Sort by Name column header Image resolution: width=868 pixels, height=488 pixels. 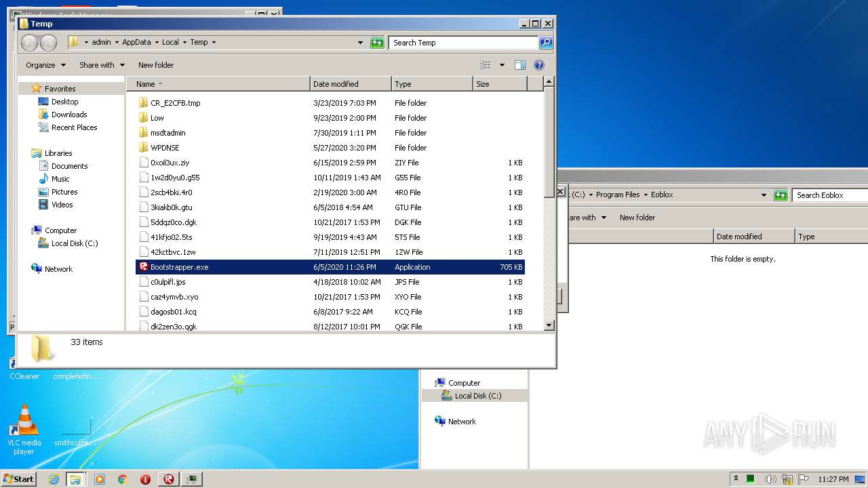218,84
